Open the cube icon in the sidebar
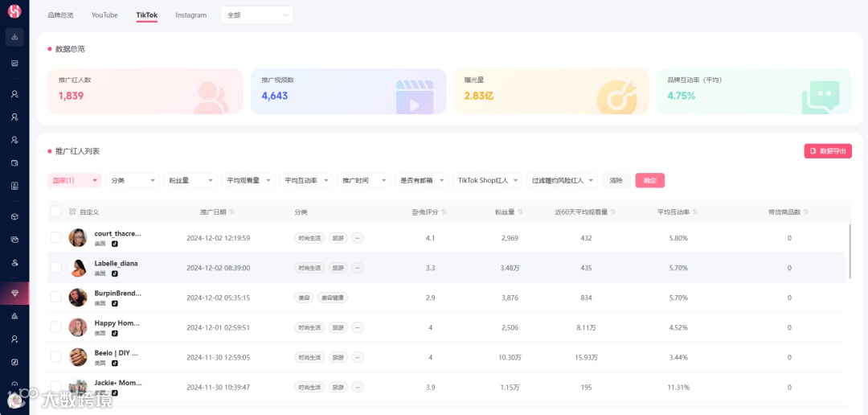 15,216
